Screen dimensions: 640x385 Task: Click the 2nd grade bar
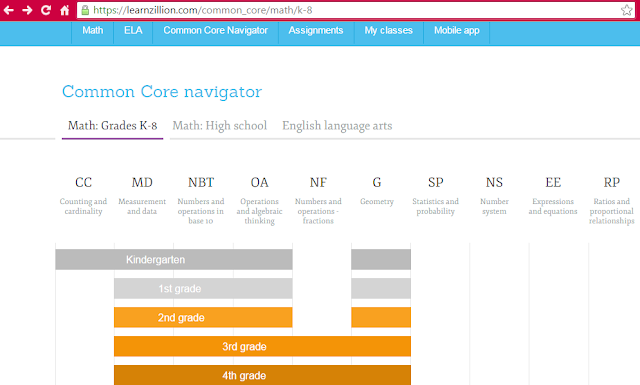(x=203, y=318)
